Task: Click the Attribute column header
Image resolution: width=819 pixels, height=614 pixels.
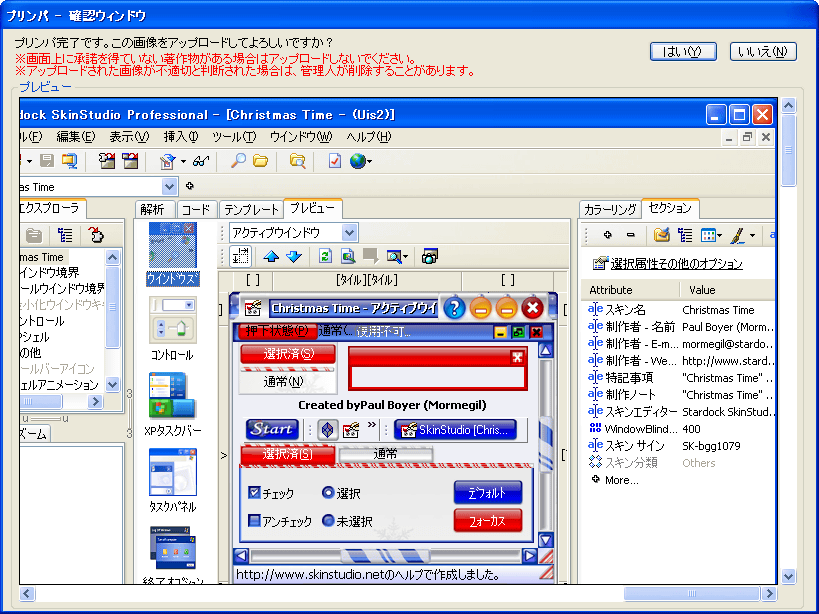Action: (630, 290)
